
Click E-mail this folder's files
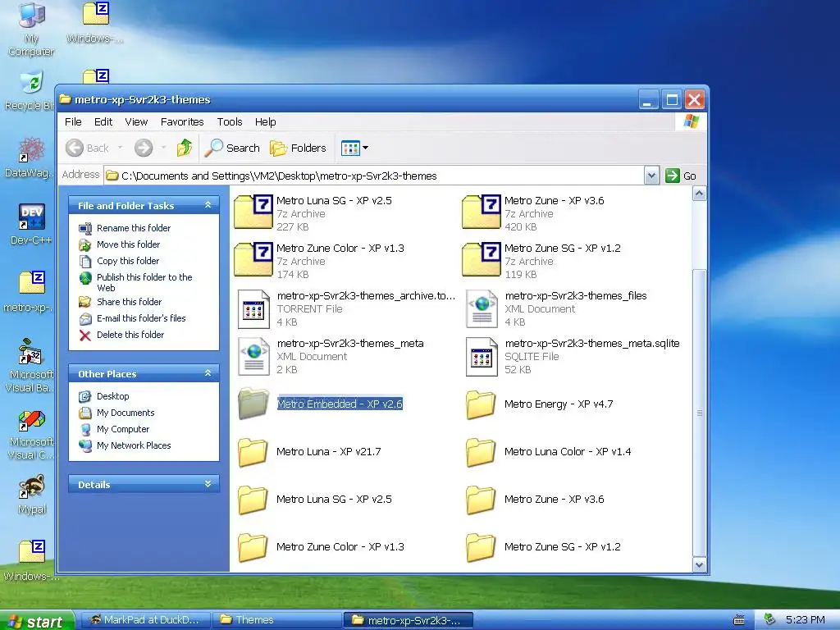tap(141, 318)
